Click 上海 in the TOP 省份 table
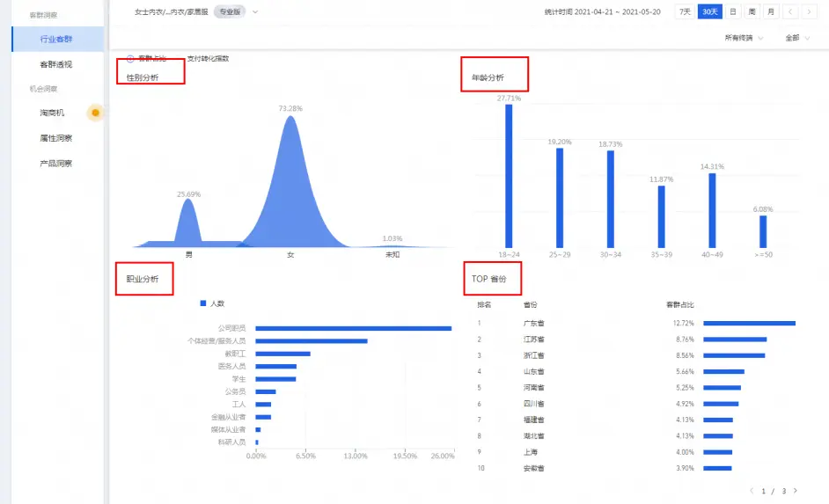The width and height of the screenshot is (829, 504). tap(531, 452)
